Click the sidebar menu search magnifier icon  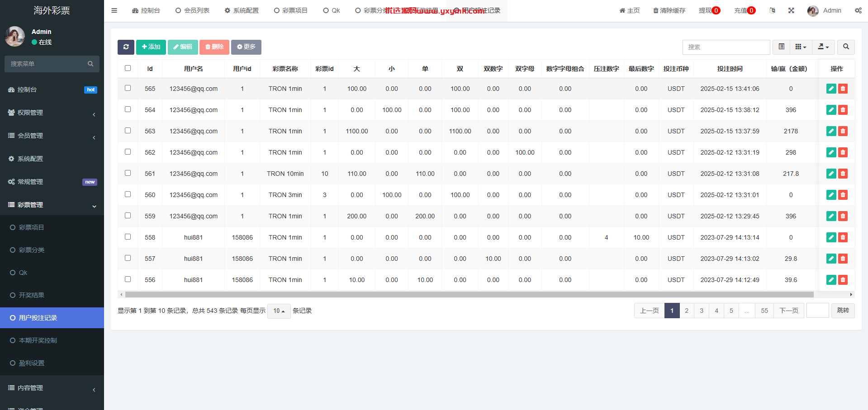tap(90, 64)
